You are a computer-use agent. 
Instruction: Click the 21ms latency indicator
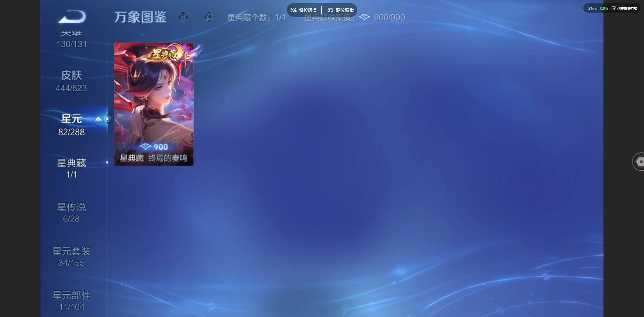click(592, 8)
